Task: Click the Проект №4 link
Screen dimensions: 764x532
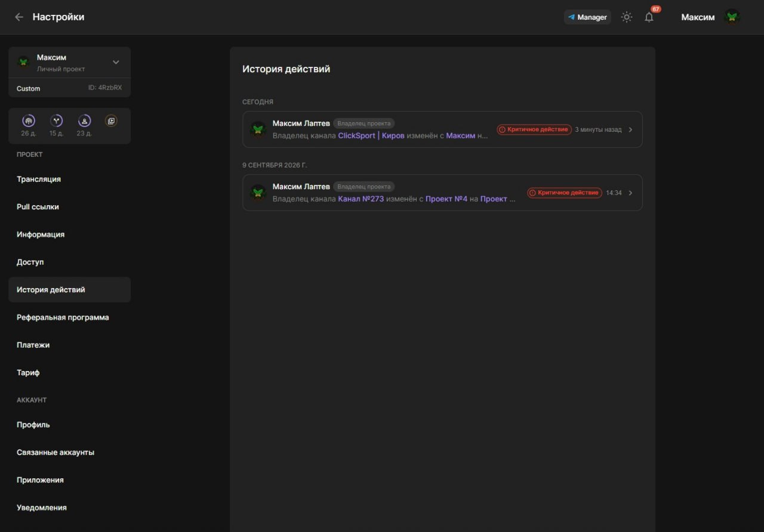Action: [446, 199]
